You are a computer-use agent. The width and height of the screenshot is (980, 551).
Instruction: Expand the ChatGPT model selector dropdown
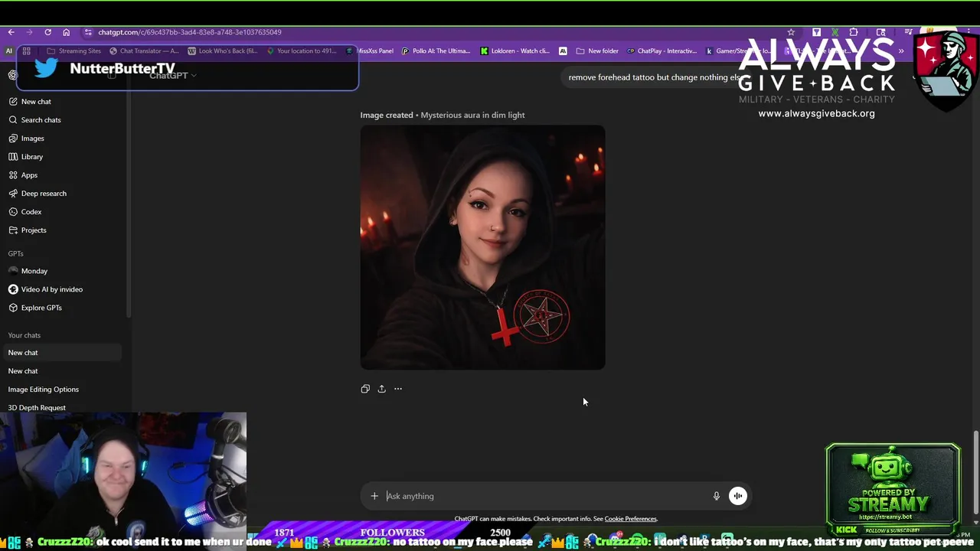click(173, 75)
